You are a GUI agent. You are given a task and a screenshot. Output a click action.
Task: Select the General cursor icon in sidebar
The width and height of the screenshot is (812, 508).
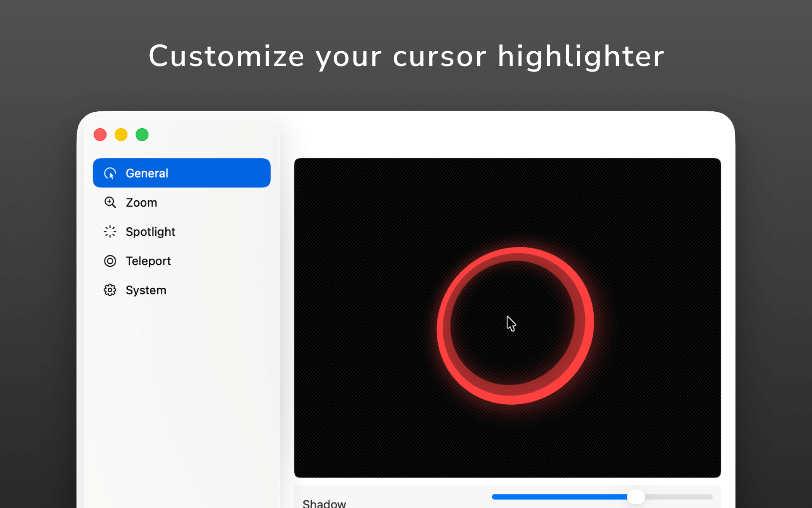(x=110, y=173)
